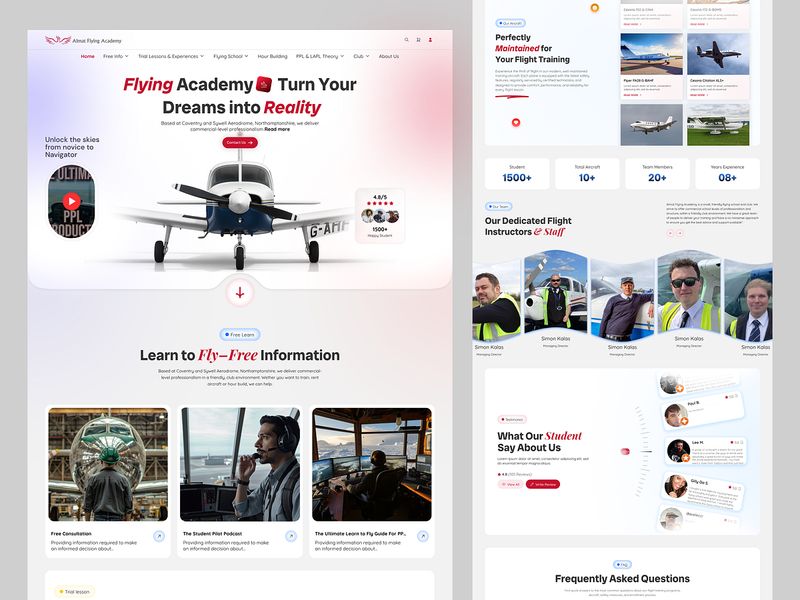
Task: Expand the Club dropdown menu
Action: tap(361, 56)
